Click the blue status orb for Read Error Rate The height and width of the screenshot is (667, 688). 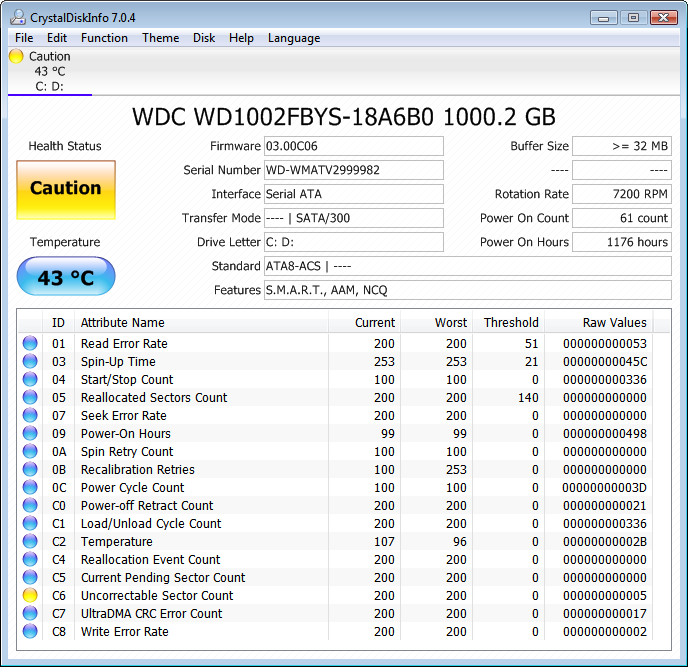click(30, 344)
